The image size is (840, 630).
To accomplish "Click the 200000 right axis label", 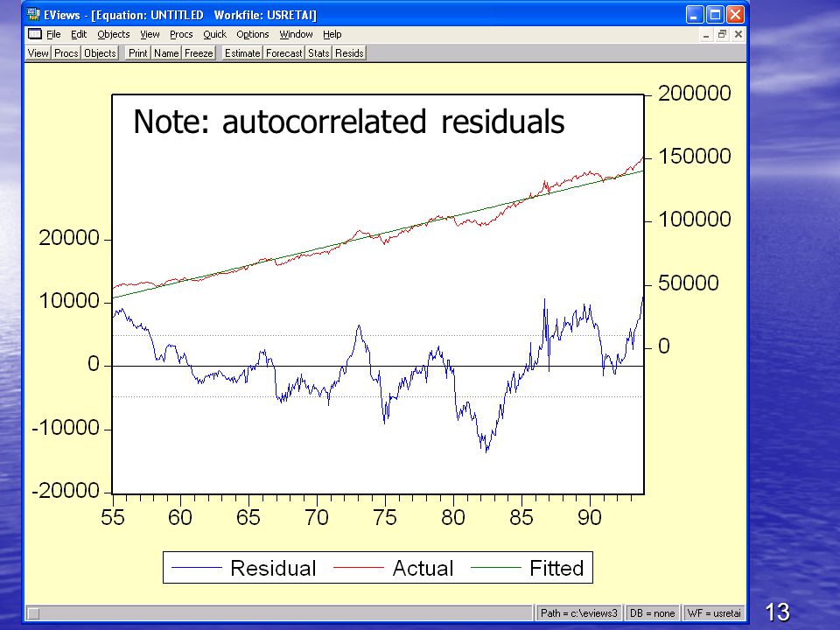I will pos(694,94).
